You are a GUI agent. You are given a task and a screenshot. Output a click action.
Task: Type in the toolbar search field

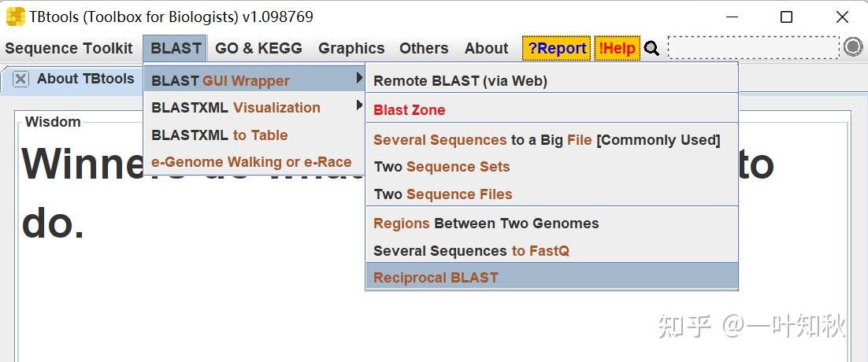753,48
